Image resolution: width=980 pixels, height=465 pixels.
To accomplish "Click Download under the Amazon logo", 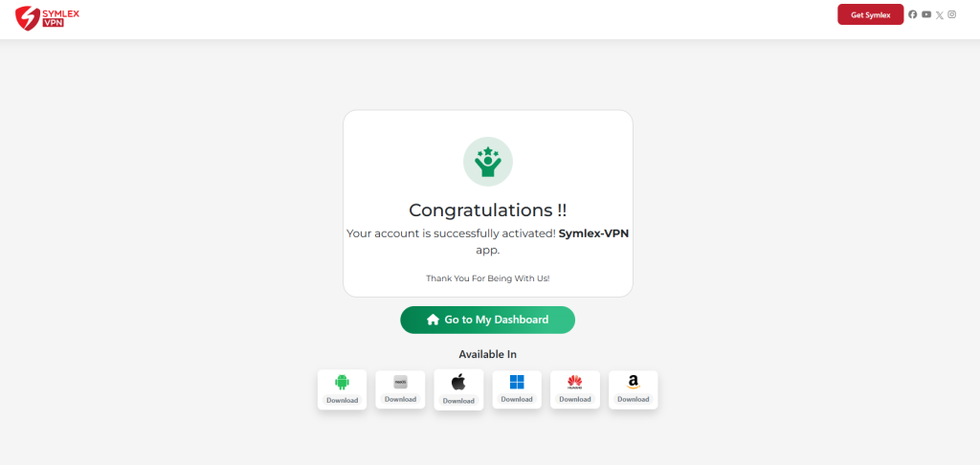I will click(x=634, y=399).
